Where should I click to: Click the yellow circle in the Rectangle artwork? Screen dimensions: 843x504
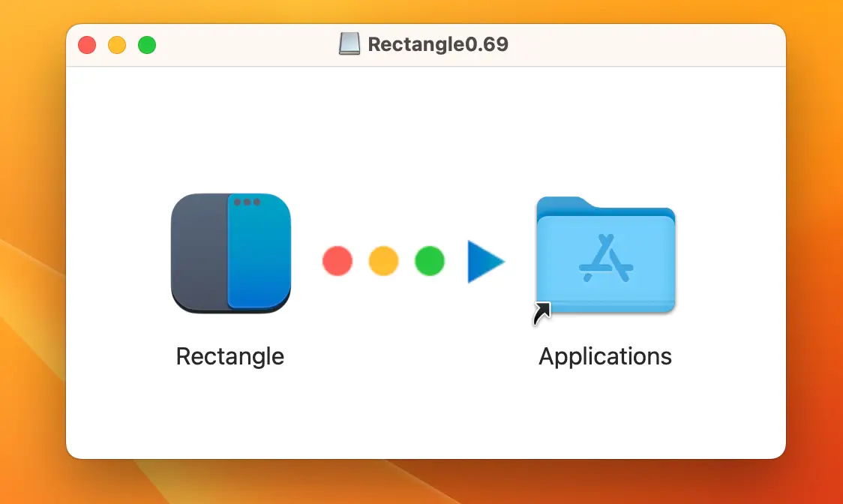[384, 262]
